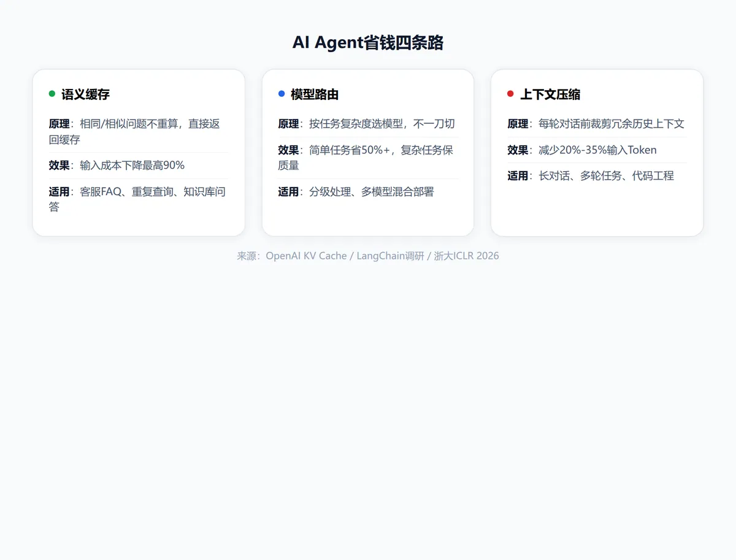The image size is (736, 560).
Task: Select the 语义缓存 card heading
Action: [x=85, y=94]
